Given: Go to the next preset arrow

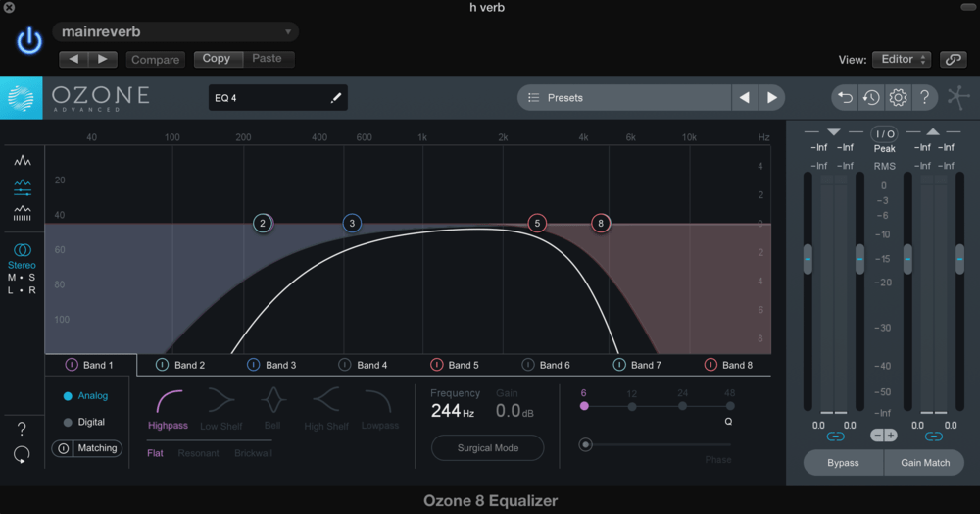Looking at the screenshot, I should point(772,97).
